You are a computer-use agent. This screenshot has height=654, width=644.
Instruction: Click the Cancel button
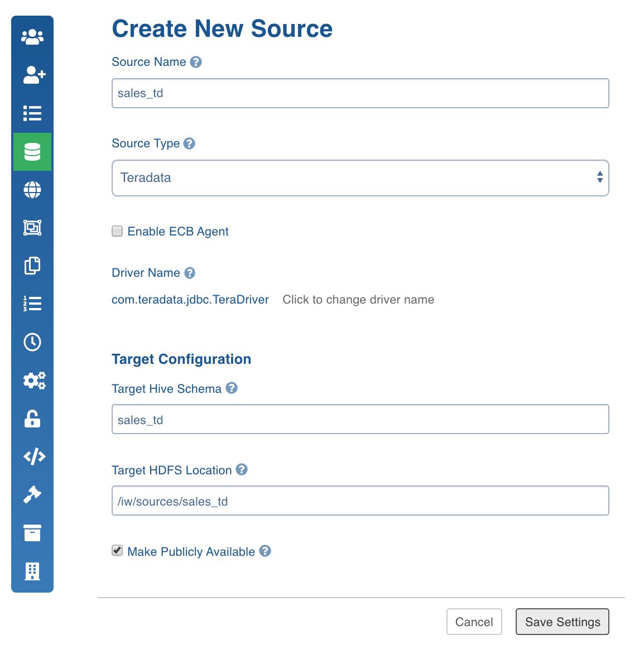pos(474,622)
